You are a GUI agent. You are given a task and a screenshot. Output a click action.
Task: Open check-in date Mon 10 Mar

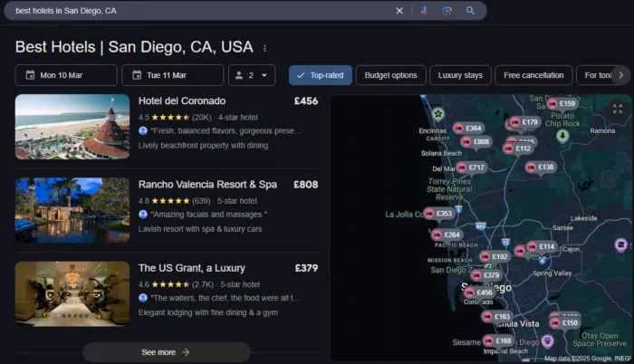tap(66, 75)
